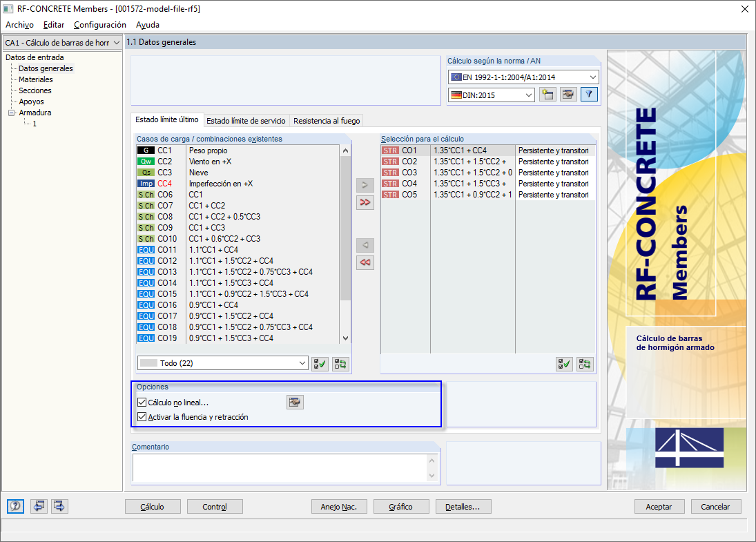
Task: Select CC4 Imperfección en +X row
Action: click(x=238, y=184)
